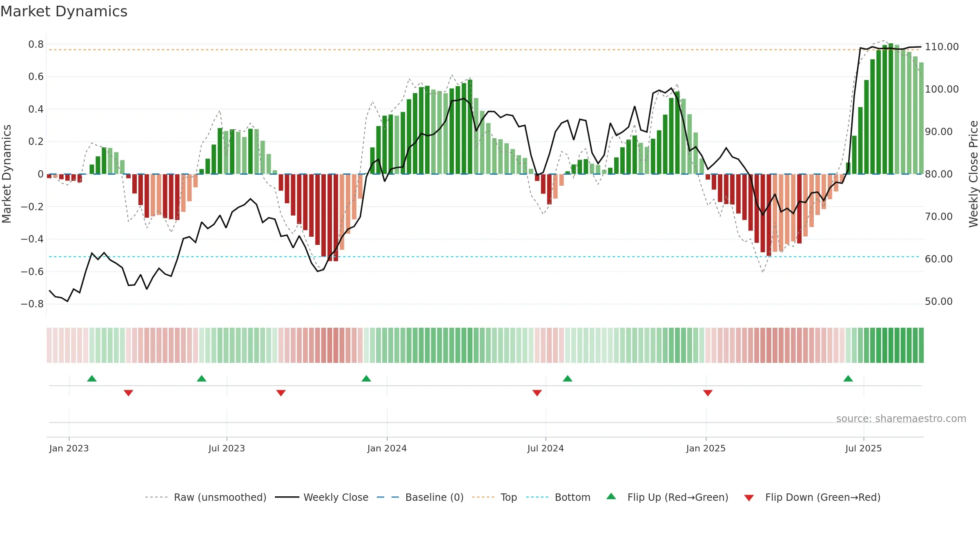Click the tallest dark green bar after Jul 2025
The image size is (980, 551).
[x=891, y=109]
